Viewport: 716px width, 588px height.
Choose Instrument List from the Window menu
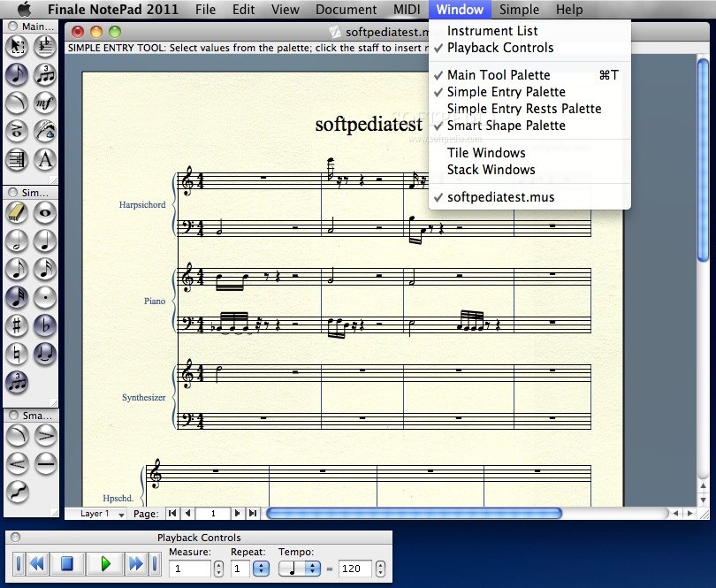pyautogui.click(x=492, y=30)
